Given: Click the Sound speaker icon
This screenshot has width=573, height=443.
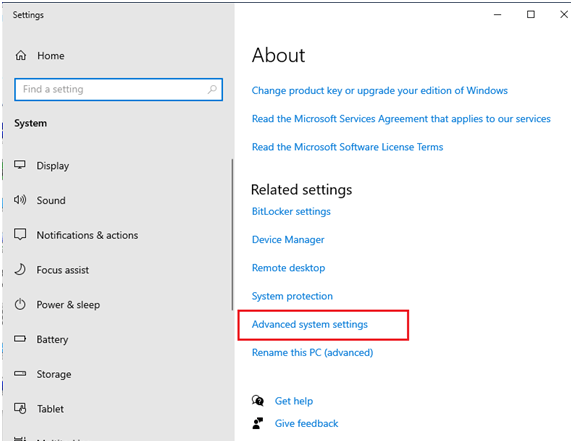Looking at the screenshot, I should (20, 200).
